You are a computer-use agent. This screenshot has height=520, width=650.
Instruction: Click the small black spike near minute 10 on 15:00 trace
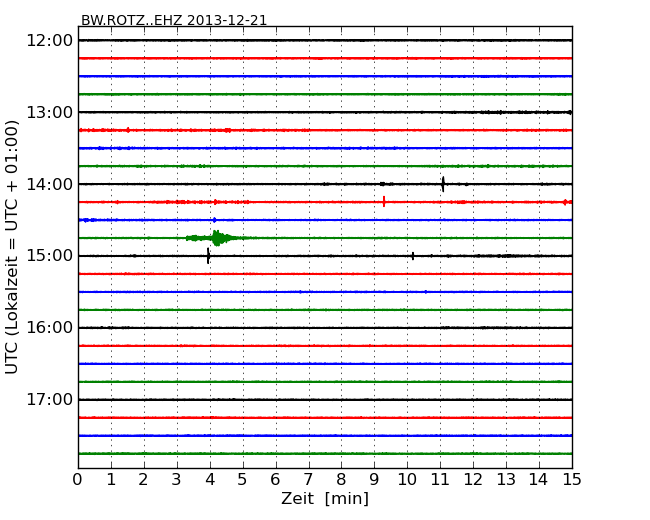[413, 256]
